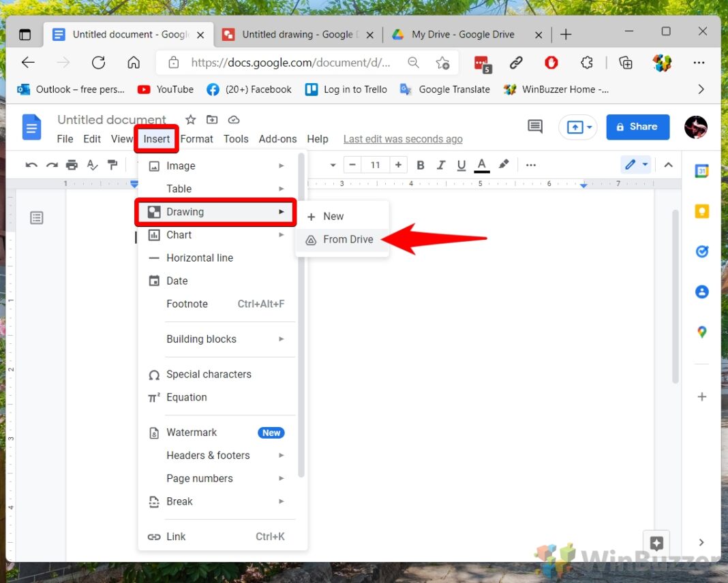
Task: Increase font size with the plus stepper
Action: click(x=398, y=164)
